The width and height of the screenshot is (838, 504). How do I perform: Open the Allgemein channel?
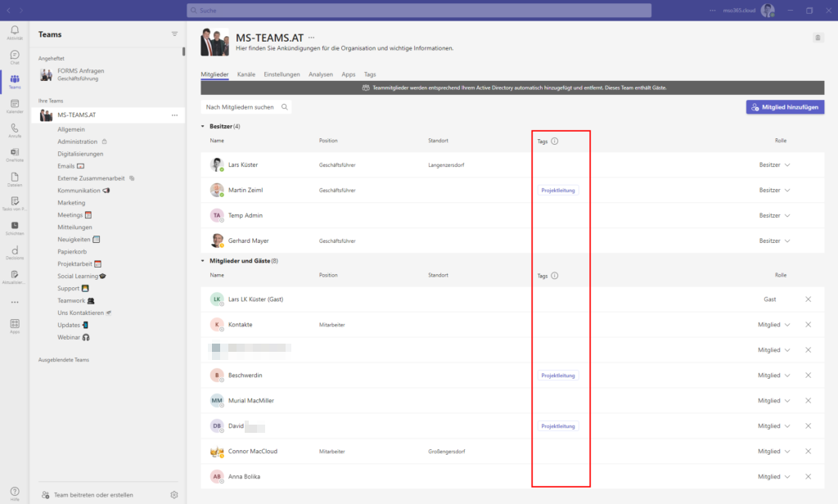point(71,129)
